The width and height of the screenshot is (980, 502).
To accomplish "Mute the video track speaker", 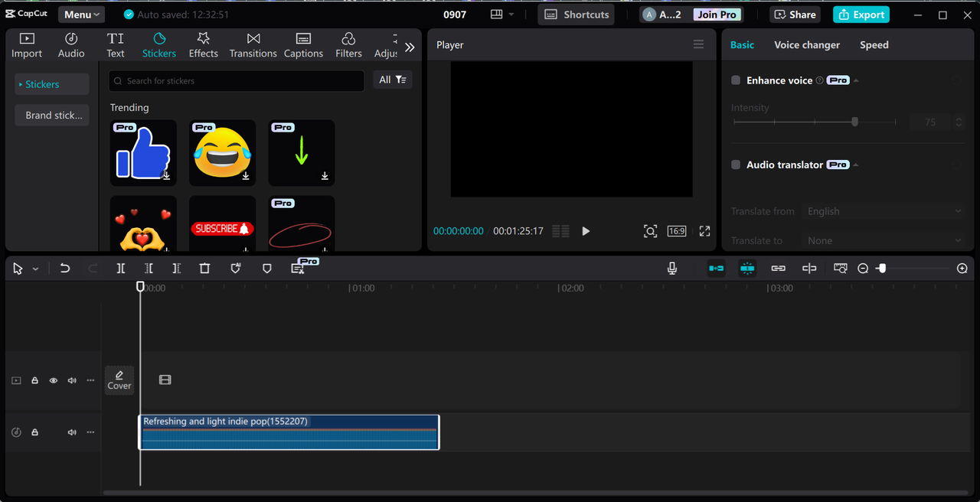I will pos(72,380).
